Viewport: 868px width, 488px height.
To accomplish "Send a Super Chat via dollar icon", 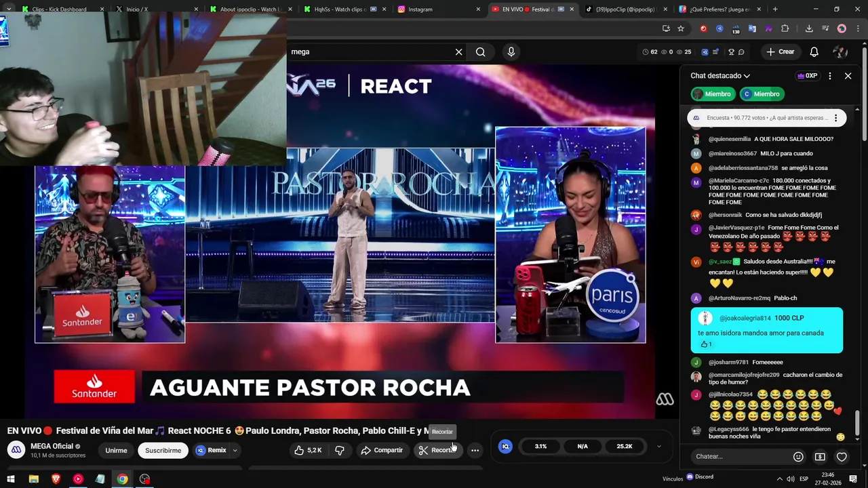I will (820, 457).
